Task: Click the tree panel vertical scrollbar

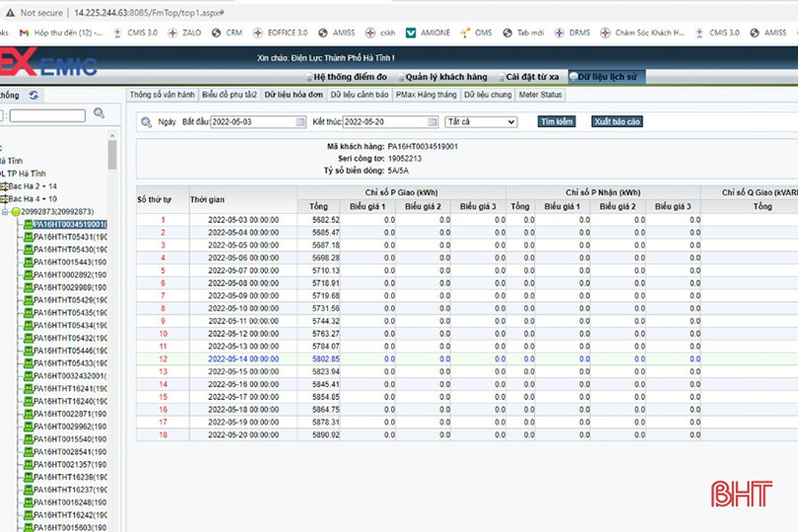Action: point(112,156)
